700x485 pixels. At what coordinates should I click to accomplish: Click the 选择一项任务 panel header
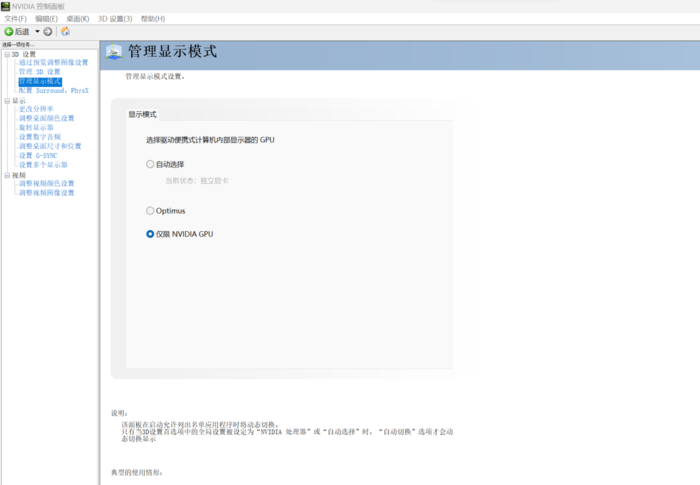pyautogui.click(x=18, y=45)
